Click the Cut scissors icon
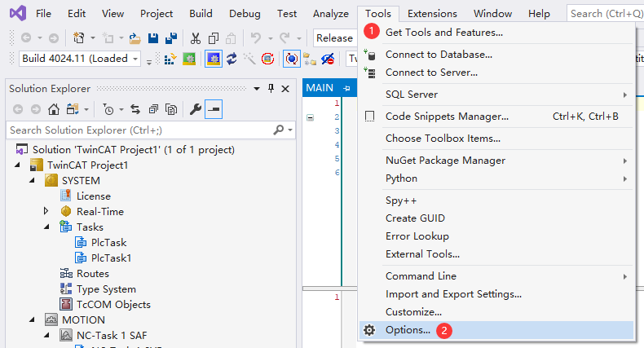 tap(196, 38)
